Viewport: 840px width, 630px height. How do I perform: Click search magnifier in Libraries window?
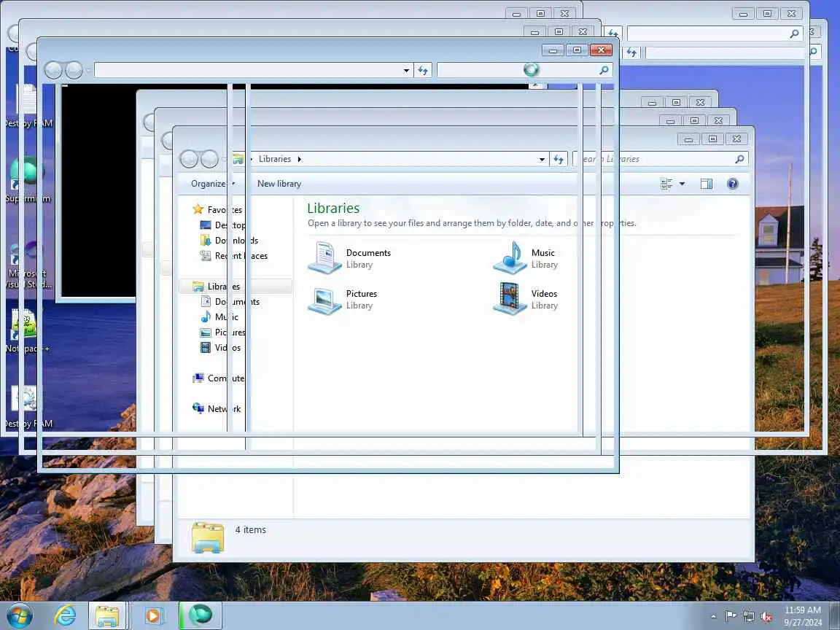[x=740, y=159]
